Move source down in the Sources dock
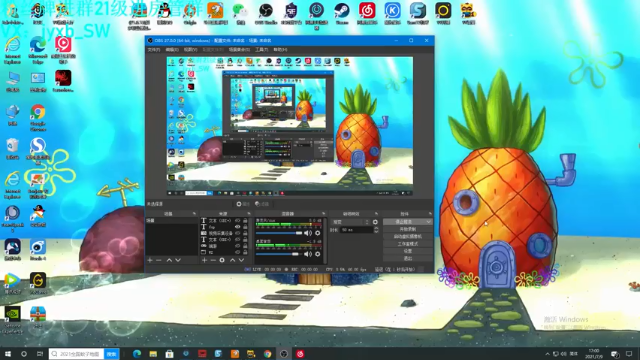Viewport: 640px width, 360px height. coord(241,260)
